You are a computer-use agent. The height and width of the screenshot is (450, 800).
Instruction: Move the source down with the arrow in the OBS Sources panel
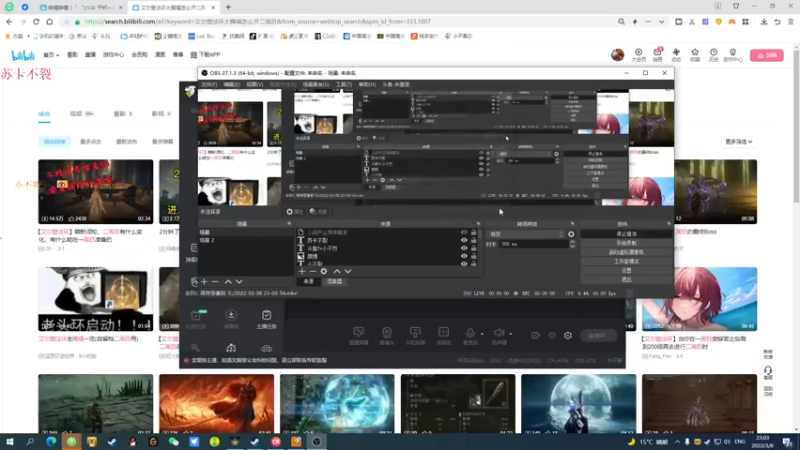pos(348,271)
